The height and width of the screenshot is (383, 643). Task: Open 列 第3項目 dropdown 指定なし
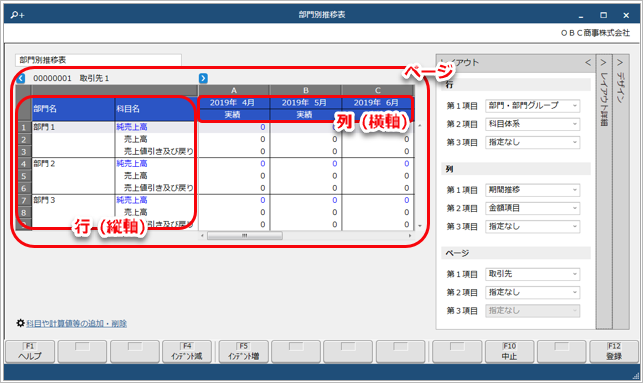pos(532,226)
